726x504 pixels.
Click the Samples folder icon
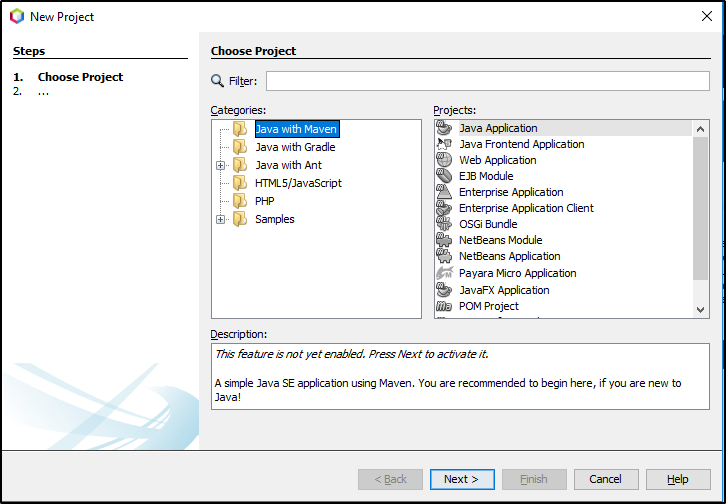[x=240, y=219]
